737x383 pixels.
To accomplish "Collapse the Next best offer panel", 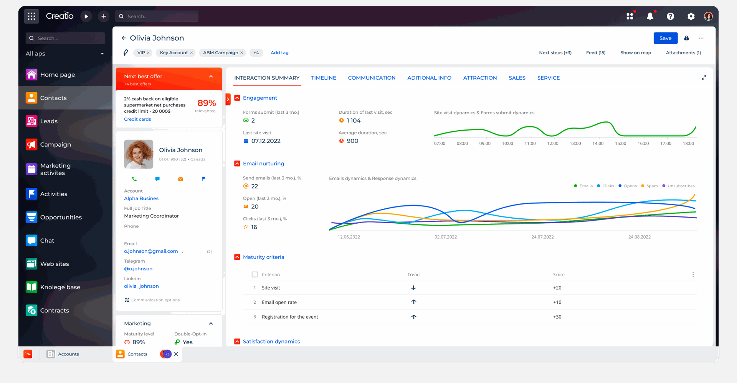I will coord(211,76).
